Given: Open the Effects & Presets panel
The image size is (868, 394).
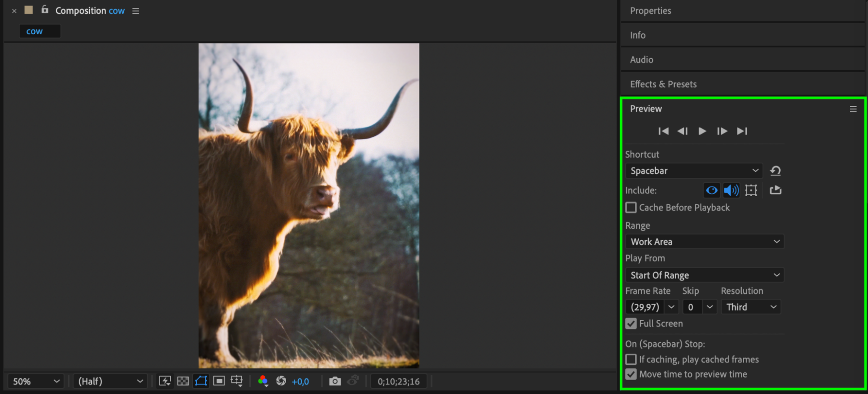Looking at the screenshot, I should [x=663, y=84].
